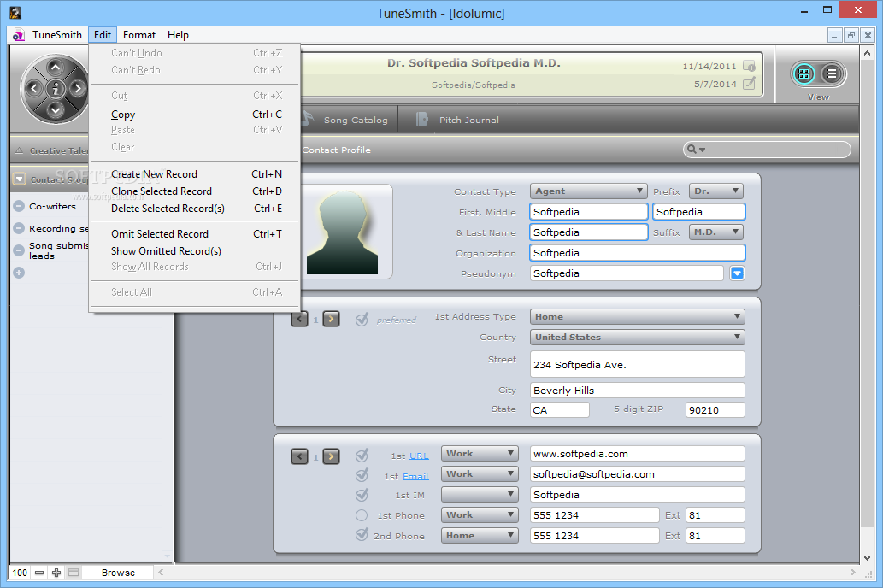Toggle the 1st IM preferred checkmark
The image size is (883, 588).
coord(362,495)
